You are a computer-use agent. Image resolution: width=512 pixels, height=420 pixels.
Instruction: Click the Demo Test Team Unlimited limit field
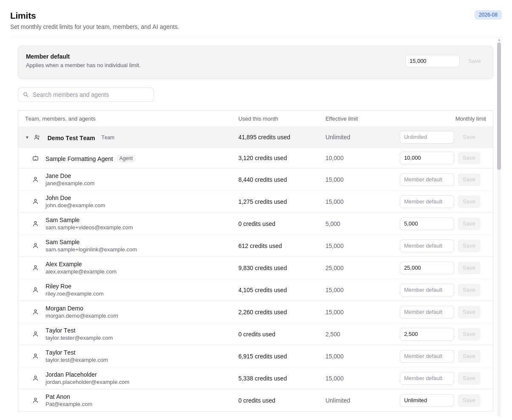[x=427, y=137]
